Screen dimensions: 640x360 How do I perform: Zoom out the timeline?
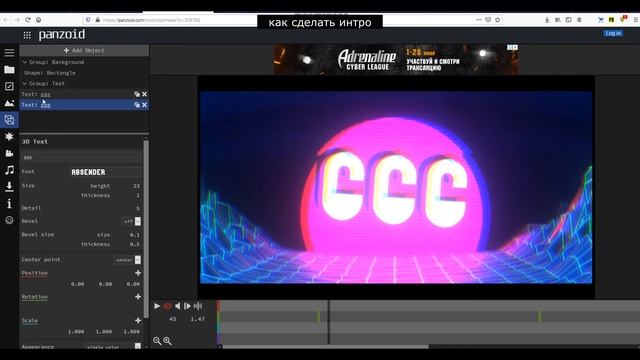[x=157, y=341]
